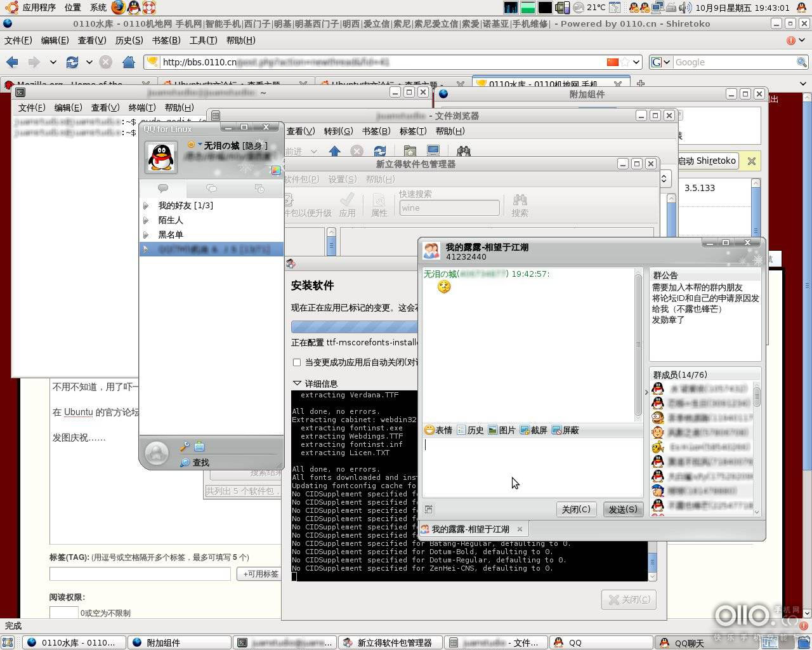The width and height of the screenshot is (812, 650).
Task: Click Synaptic quick search field with wine
Action: pyautogui.click(x=449, y=208)
